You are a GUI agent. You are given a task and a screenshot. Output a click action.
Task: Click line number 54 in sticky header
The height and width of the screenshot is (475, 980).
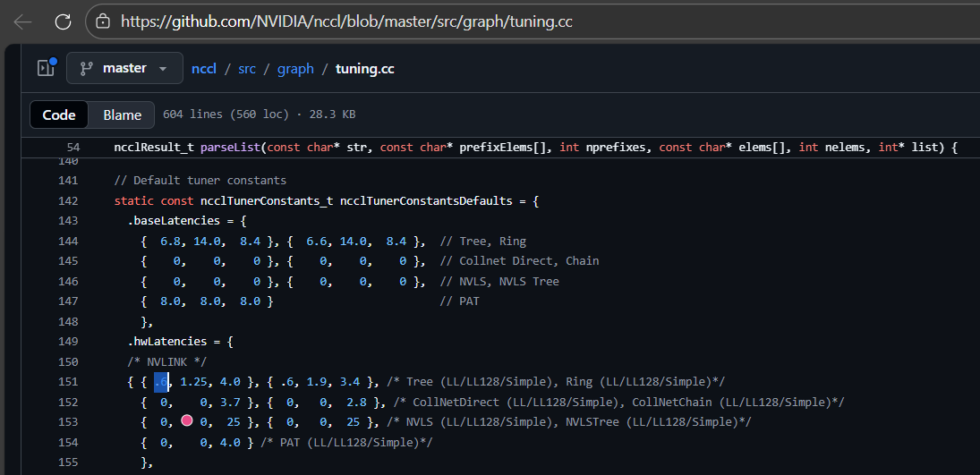(x=72, y=147)
